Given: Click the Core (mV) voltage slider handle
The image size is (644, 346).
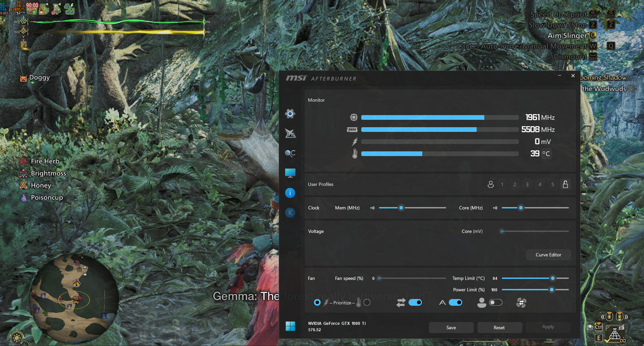Looking at the screenshot, I should pos(502,231).
